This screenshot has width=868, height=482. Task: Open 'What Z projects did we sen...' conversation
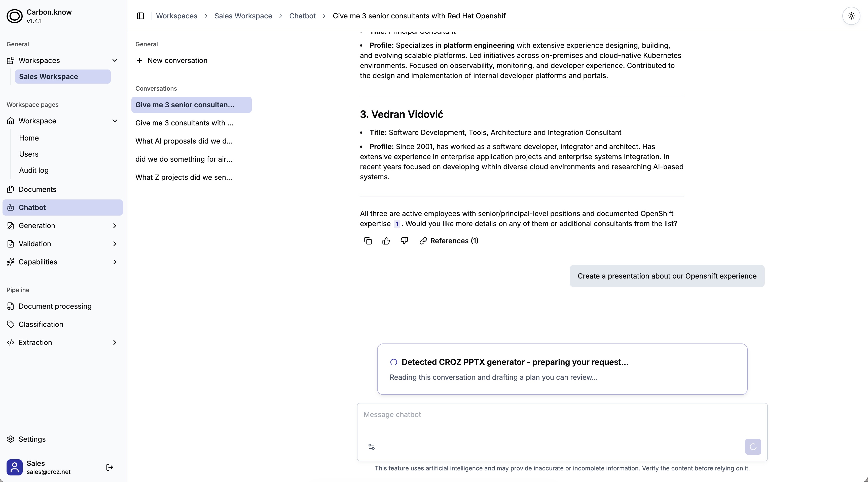191,177
